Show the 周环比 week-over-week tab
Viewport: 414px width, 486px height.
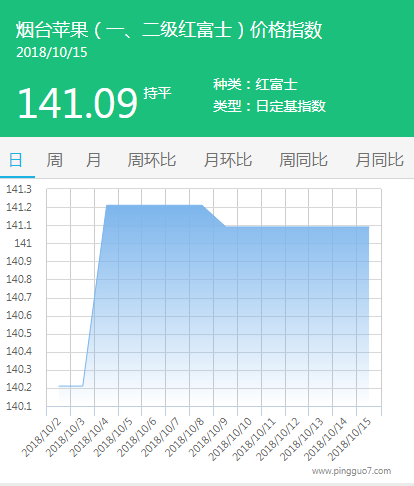152,160
